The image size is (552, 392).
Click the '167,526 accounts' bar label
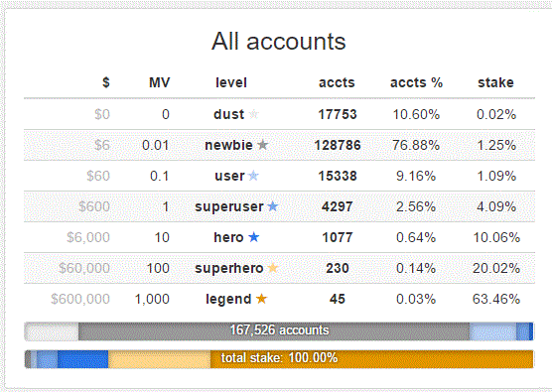click(279, 330)
